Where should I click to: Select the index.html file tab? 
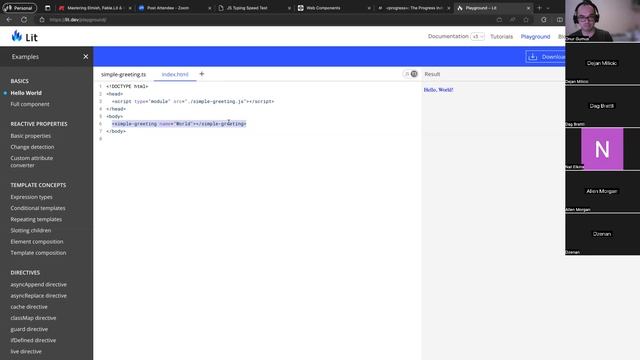coord(175,74)
